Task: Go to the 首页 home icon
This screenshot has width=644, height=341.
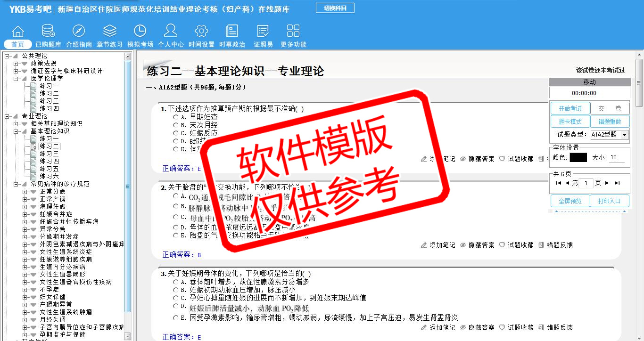Action: [x=18, y=32]
